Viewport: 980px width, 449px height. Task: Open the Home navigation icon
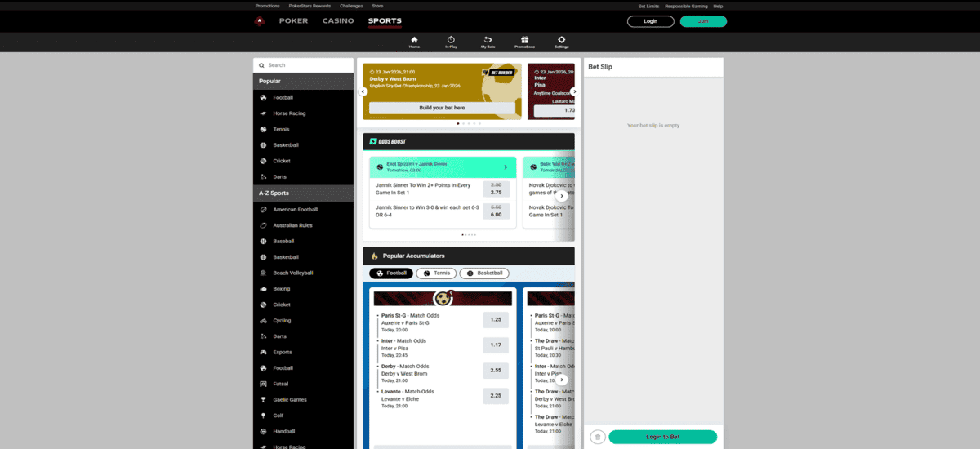[x=414, y=39]
